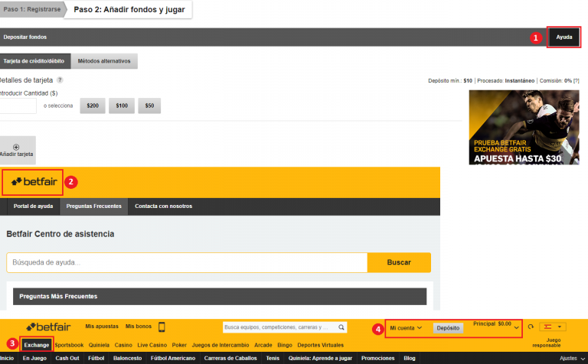Click the Introducir Cantidad amount field
Viewport: 588px width, 364px height.
(18, 106)
